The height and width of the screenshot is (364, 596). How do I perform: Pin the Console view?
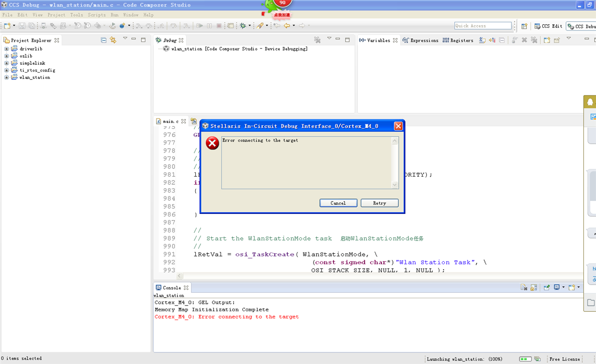coord(547,287)
